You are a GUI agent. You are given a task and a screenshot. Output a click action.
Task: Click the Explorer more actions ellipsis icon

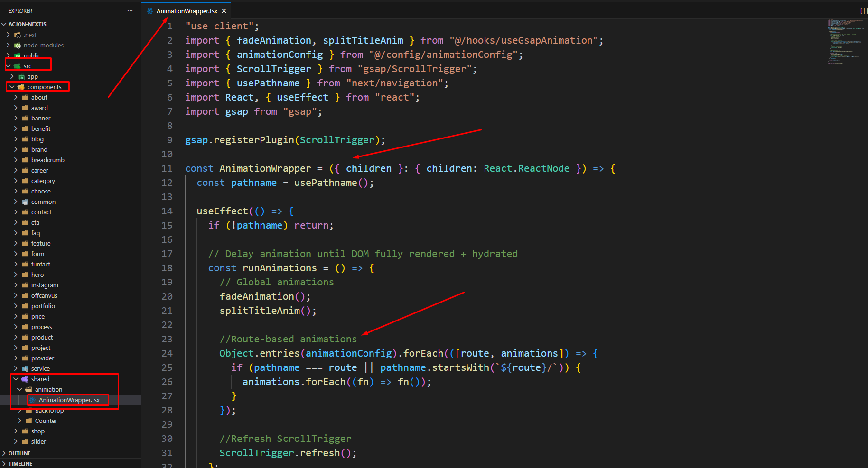click(130, 11)
